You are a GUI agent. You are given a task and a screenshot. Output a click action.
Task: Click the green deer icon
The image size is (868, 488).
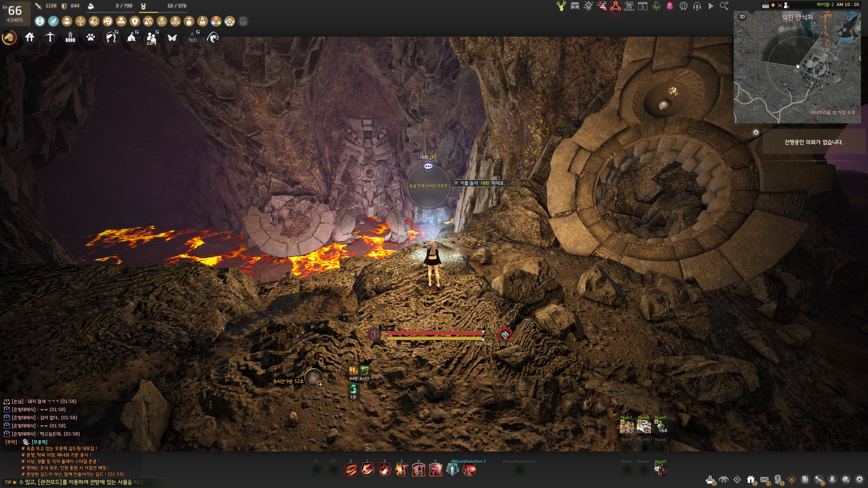pos(561,6)
